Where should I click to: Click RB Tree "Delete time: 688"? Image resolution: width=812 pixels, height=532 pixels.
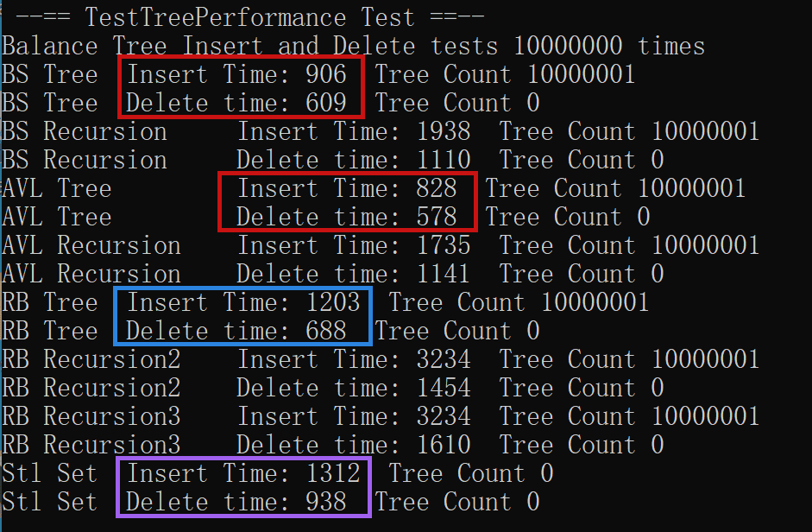tap(236, 331)
